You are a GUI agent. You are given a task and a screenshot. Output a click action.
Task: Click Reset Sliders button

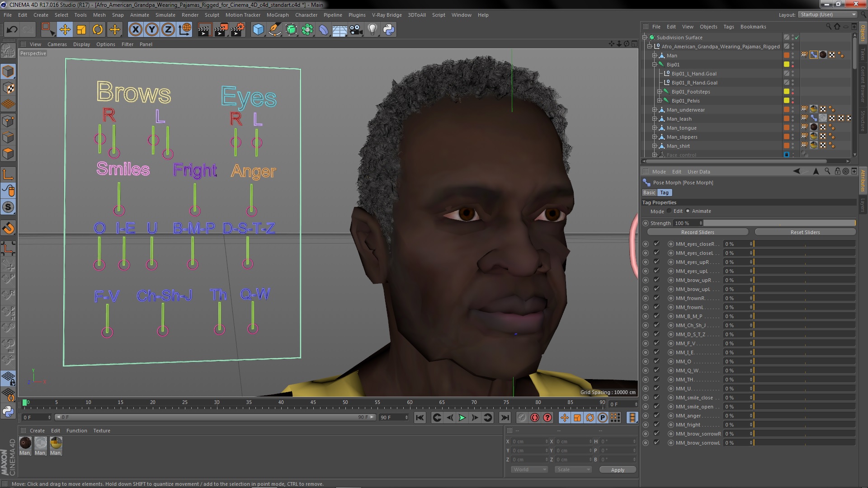pyautogui.click(x=805, y=232)
